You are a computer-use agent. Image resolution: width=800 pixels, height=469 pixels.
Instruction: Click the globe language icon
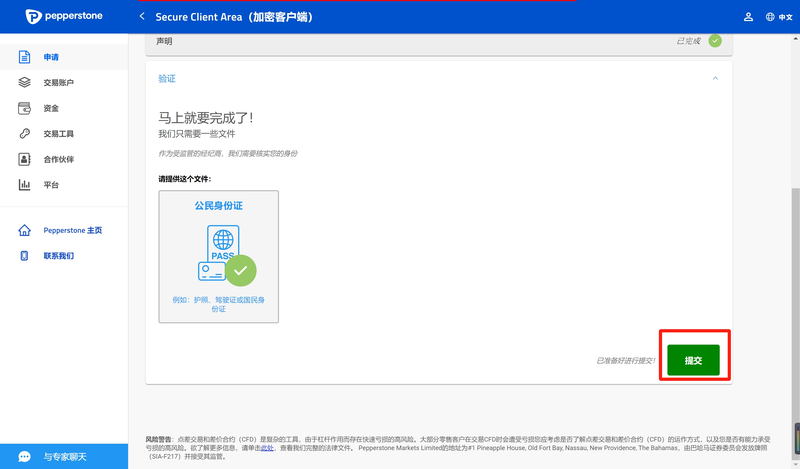coord(770,17)
